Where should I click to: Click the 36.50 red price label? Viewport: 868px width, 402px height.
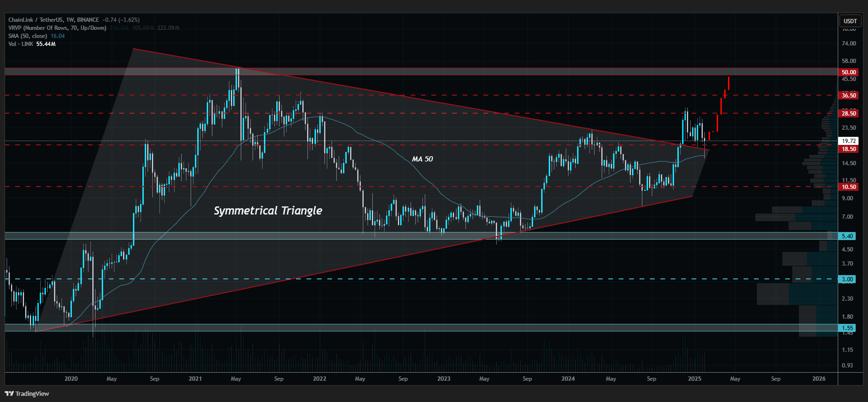click(849, 96)
